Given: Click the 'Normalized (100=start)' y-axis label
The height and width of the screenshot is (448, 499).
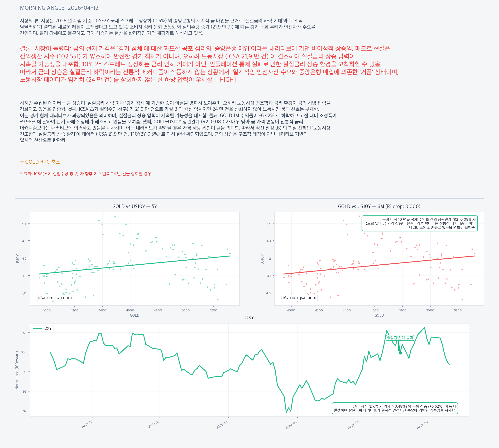Looking at the screenshot, I should [x=17, y=370].
